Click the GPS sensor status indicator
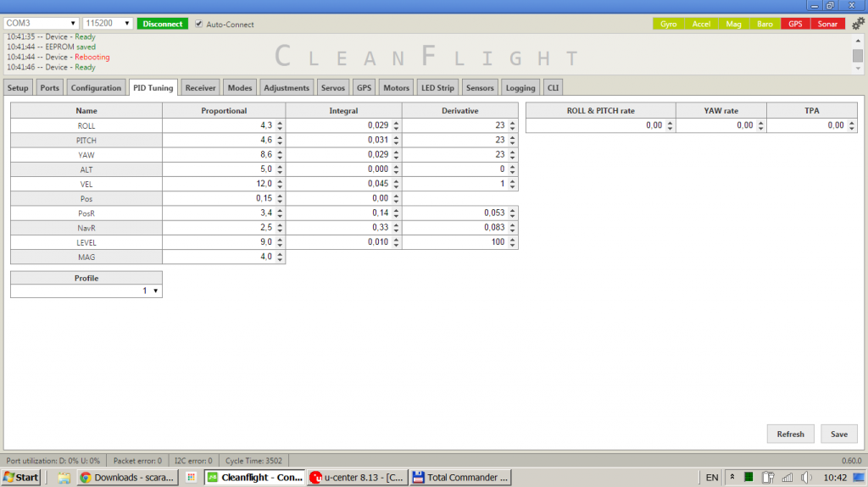 (794, 24)
